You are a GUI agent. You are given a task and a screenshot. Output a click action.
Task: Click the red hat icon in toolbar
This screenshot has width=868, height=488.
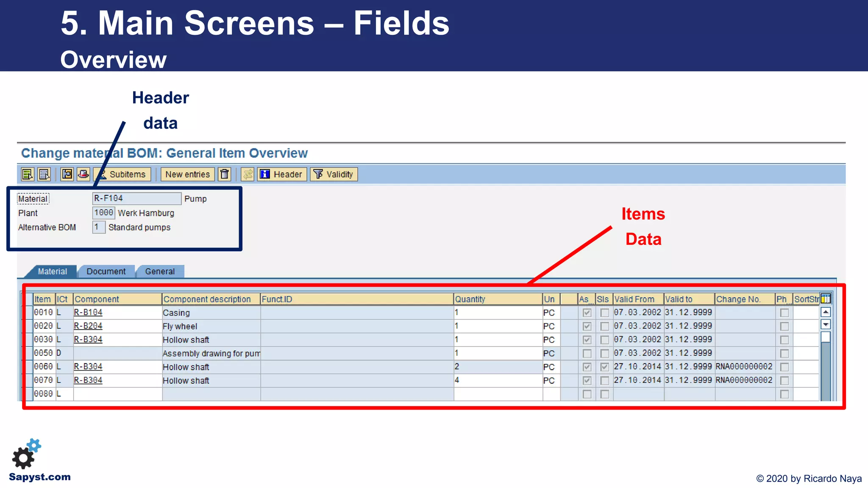[83, 174]
